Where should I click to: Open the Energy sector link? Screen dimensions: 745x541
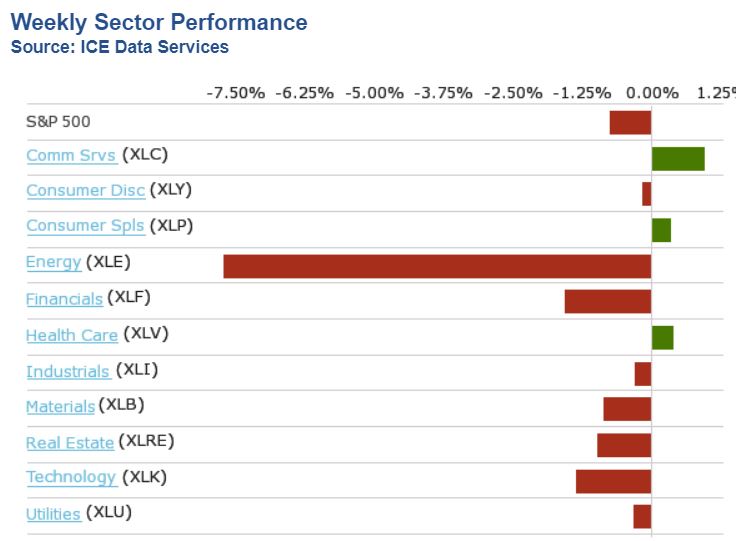[53, 263]
